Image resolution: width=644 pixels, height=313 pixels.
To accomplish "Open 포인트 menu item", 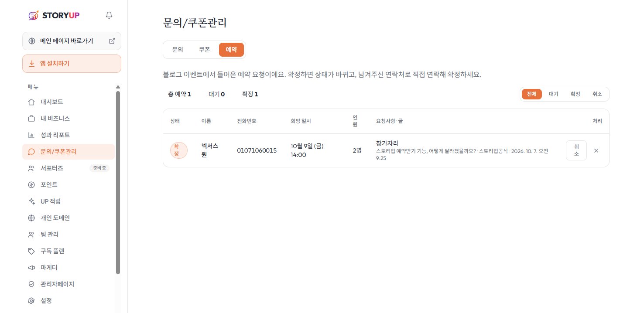I will [69, 185].
